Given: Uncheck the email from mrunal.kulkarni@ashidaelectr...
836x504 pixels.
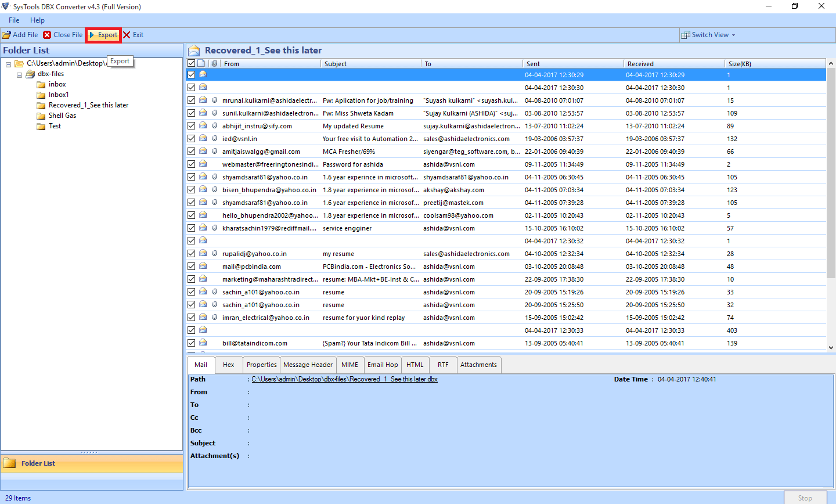Looking at the screenshot, I should click(x=191, y=100).
